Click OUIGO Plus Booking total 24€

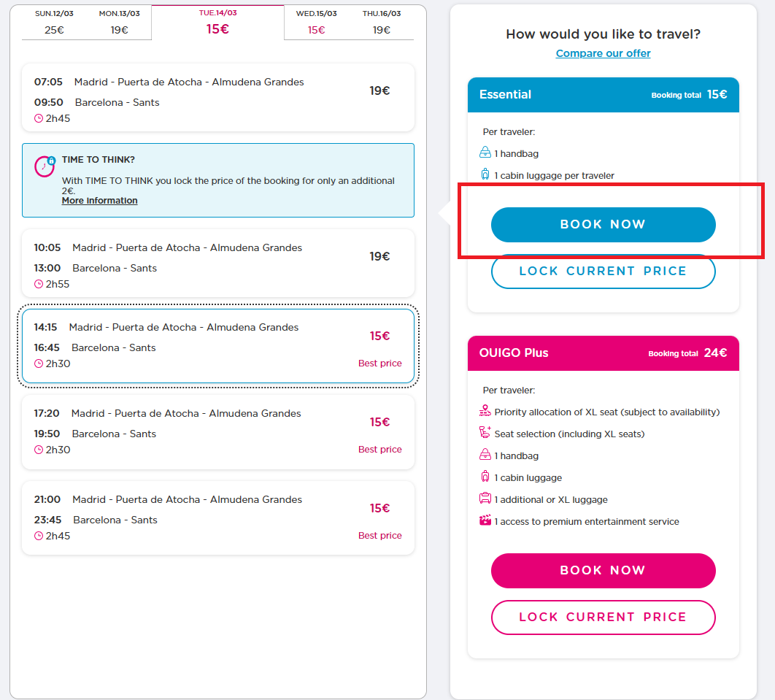tap(687, 353)
